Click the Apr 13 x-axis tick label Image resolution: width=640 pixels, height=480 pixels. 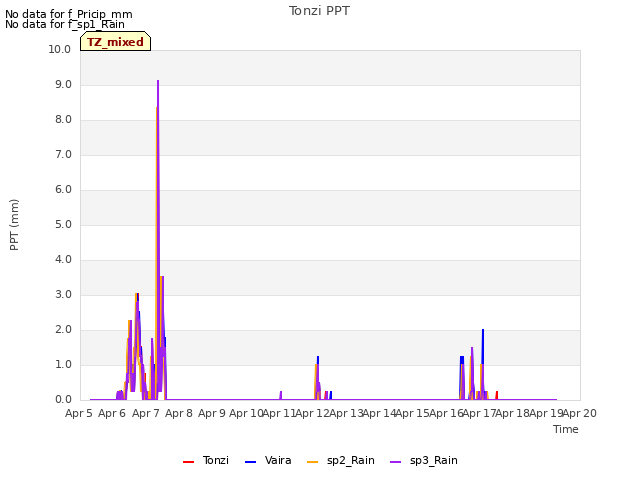346,413
